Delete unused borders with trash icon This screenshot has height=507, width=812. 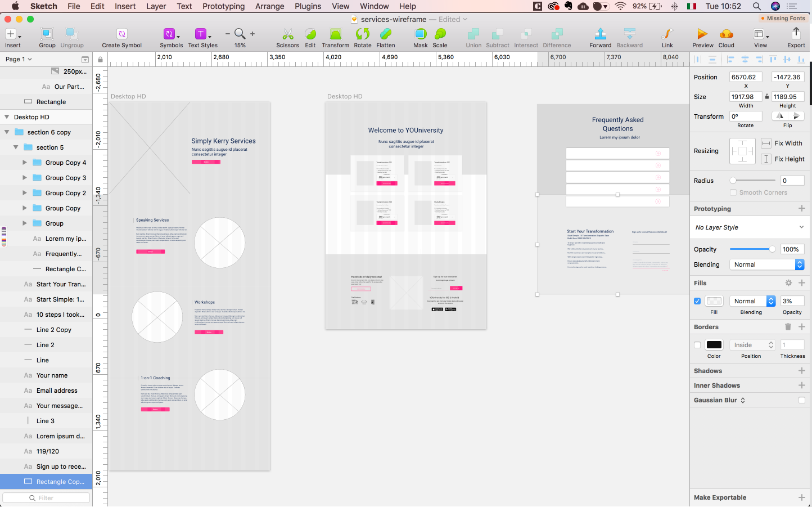[788, 327]
